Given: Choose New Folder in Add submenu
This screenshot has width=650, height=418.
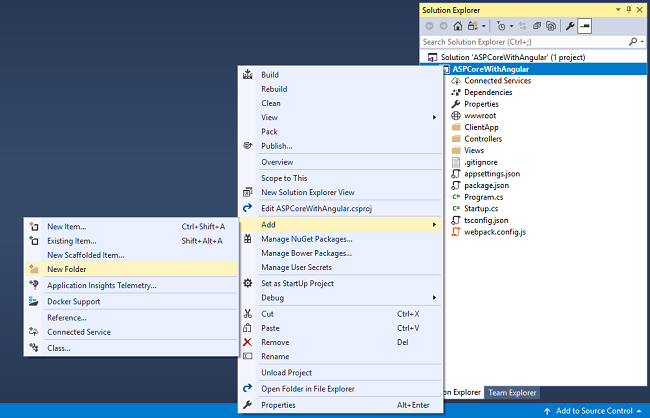Looking at the screenshot, I should (x=131, y=269).
